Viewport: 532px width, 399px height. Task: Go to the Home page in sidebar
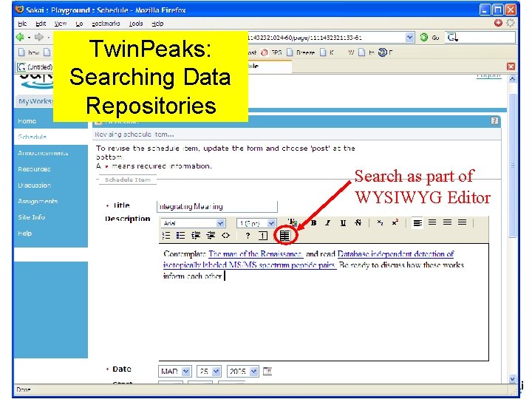pos(27,121)
